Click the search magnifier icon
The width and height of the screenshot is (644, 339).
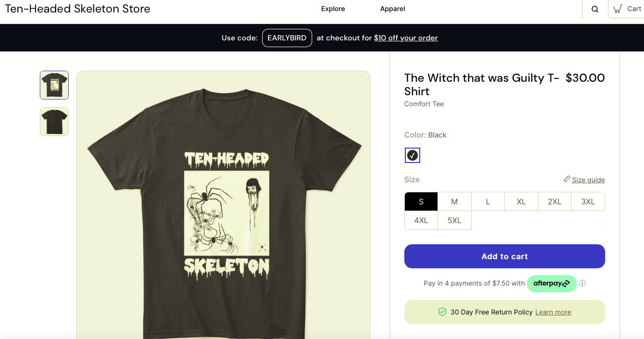pyautogui.click(x=595, y=9)
